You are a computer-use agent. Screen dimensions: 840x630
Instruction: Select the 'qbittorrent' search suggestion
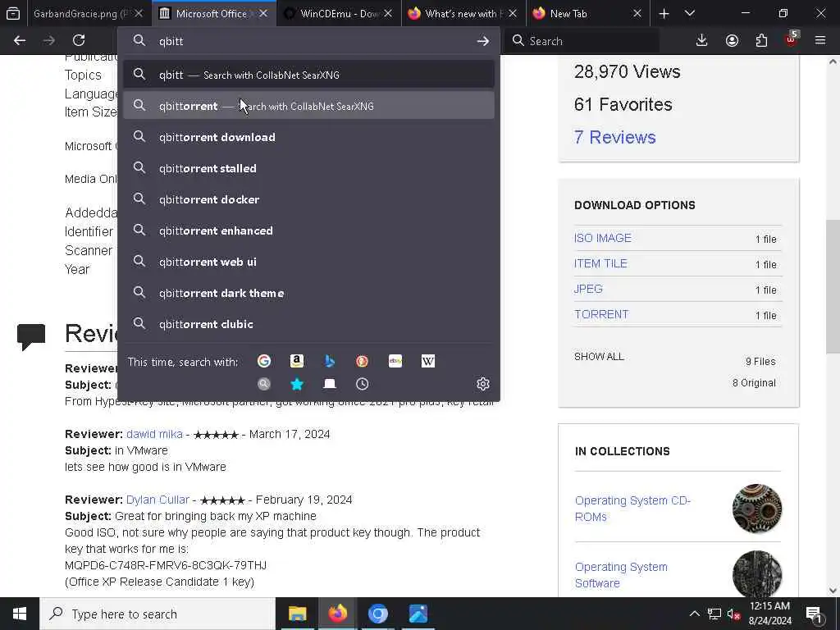click(x=308, y=106)
